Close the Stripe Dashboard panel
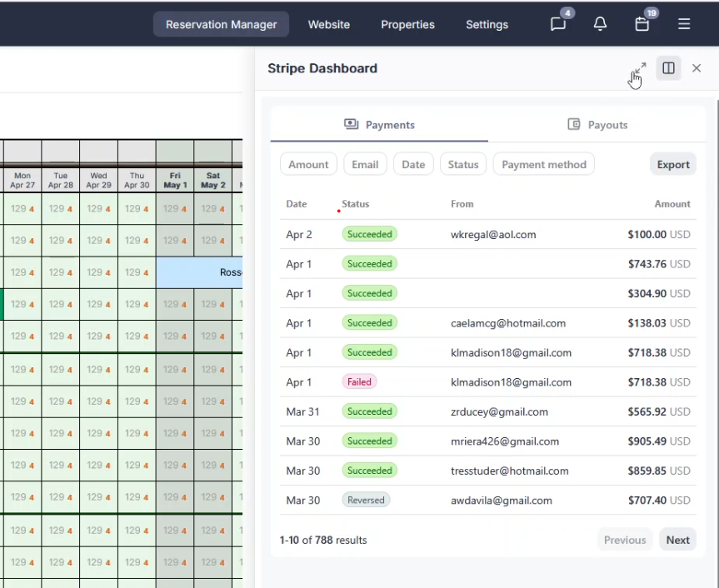719x588 pixels. click(x=697, y=68)
